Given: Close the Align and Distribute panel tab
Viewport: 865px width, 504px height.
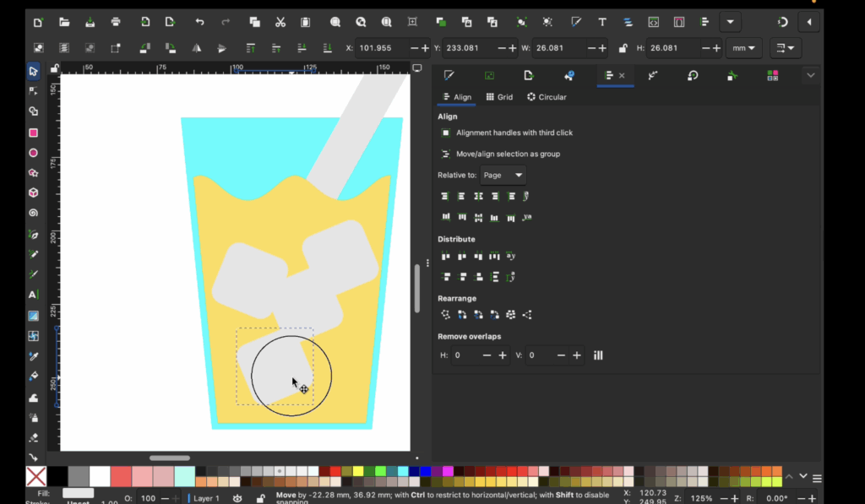Looking at the screenshot, I should (x=622, y=75).
